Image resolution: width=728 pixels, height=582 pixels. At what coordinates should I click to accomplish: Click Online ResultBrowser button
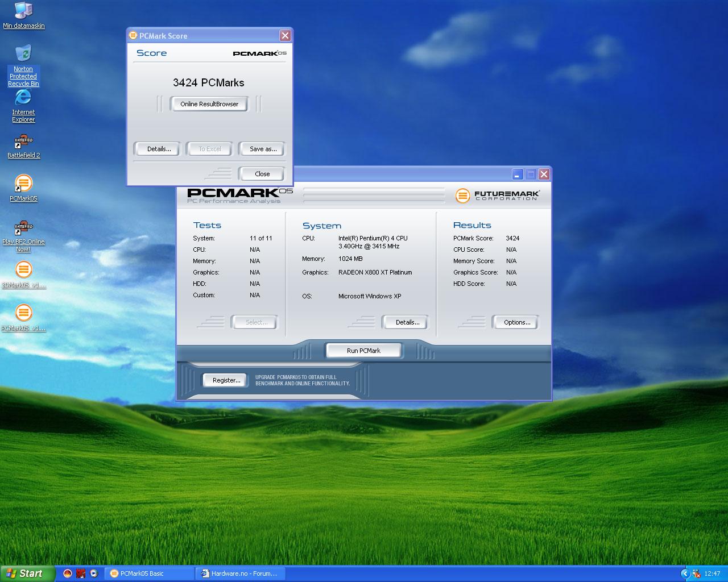[x=209, y=104]
